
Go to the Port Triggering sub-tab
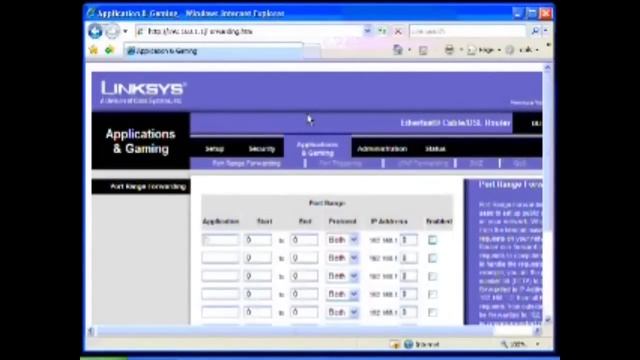(340, 163)
